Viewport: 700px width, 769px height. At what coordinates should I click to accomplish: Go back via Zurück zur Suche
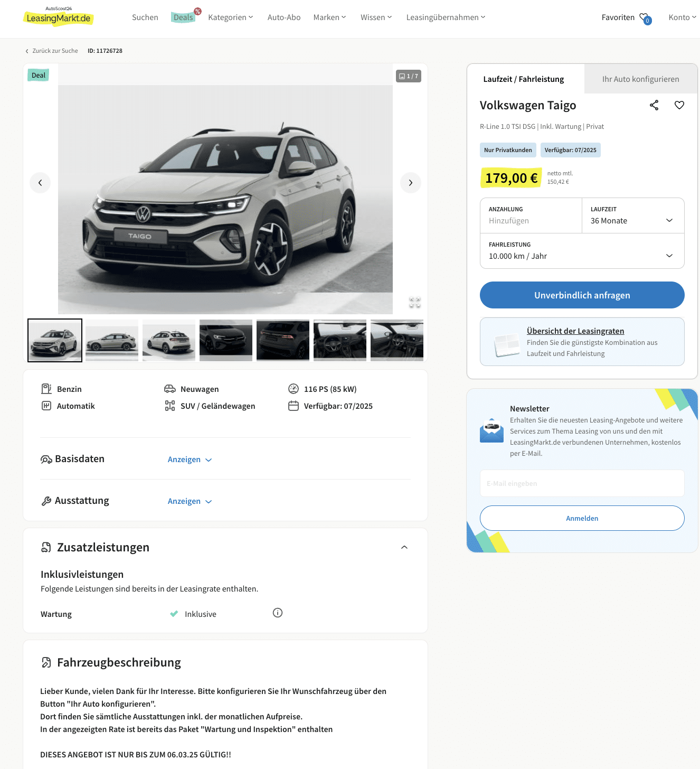[x=52, y=51]
